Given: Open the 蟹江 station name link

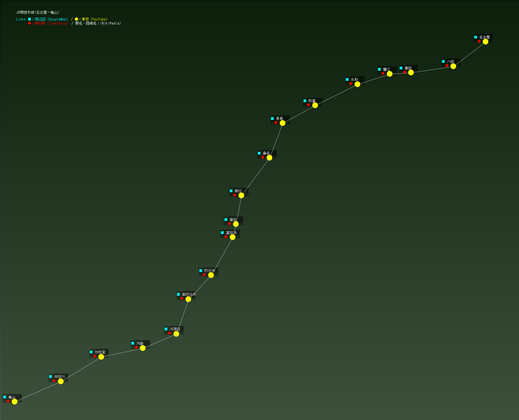Looking at the screenshot, I should (x=387, y=69).
